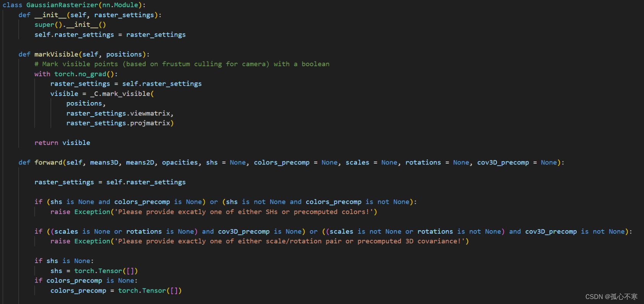This screenshot has height=304, width=644.
Task: Click means2D parameter in forward signature
Action: pyautogui.click(x=140, y=163)
